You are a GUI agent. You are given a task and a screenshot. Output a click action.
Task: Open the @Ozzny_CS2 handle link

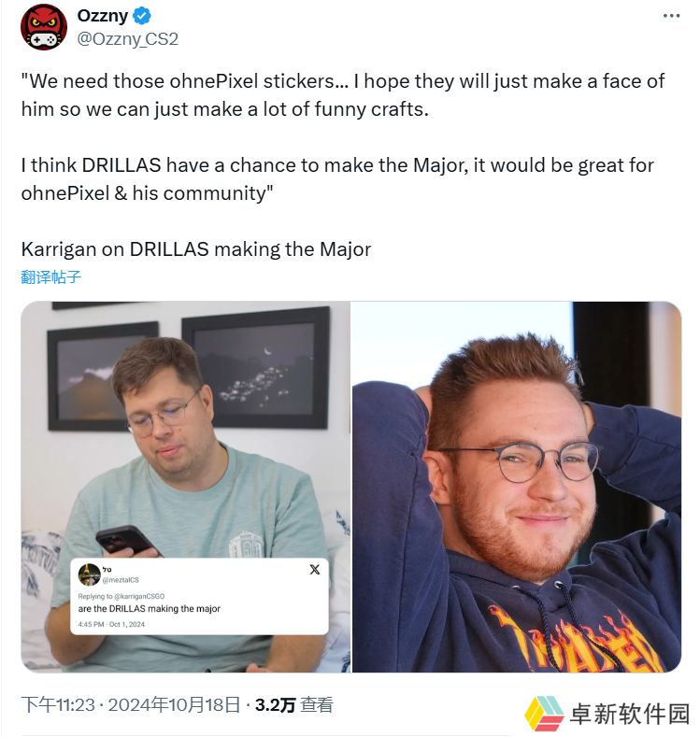tap(127, 38)
